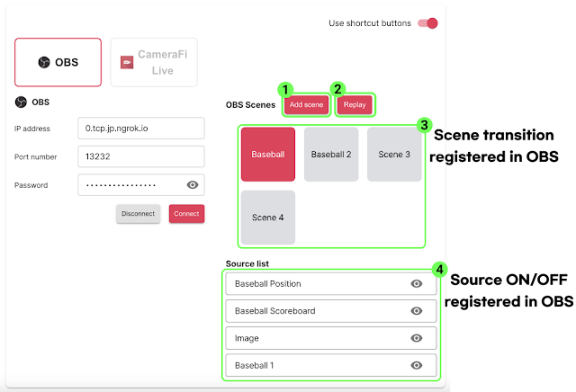Screen dimensions: 576x392
Task: Click the IP address label
Action: coord(32,129)
